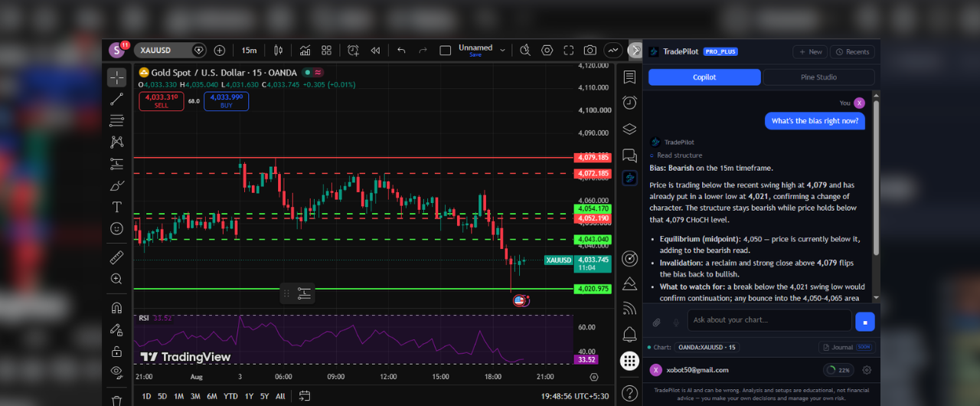Toggle lock all drawings

tap(116, 352)
